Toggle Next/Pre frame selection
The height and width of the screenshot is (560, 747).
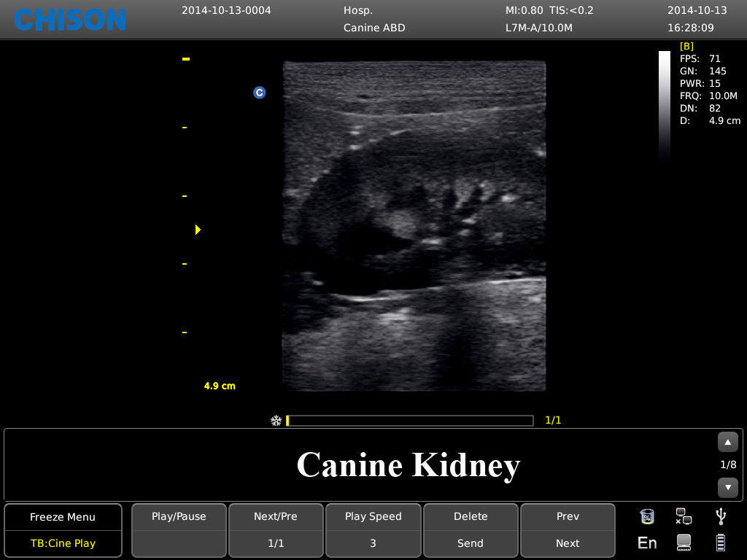[x=276, y=516]
